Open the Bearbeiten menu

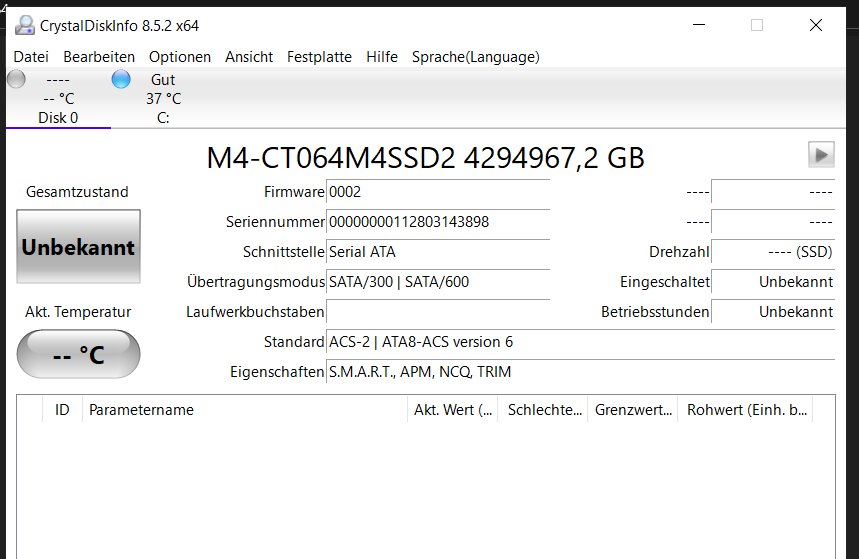(x=99, y=57)
